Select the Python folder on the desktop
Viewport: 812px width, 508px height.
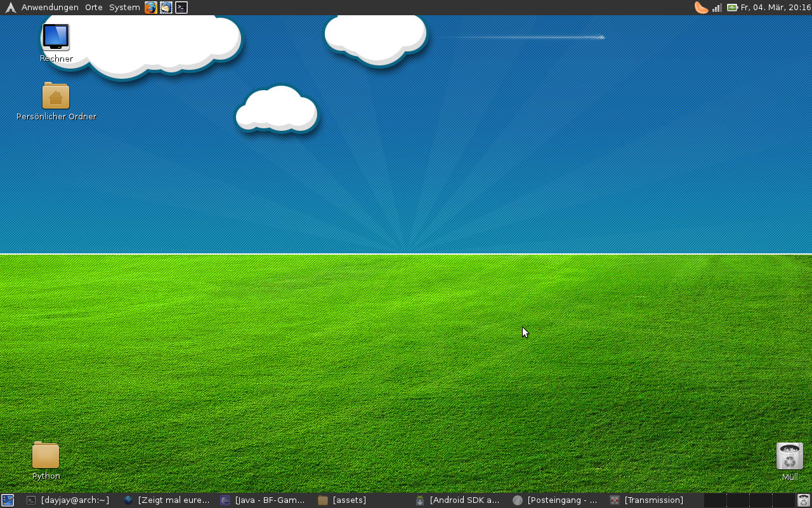coord(46,461)
